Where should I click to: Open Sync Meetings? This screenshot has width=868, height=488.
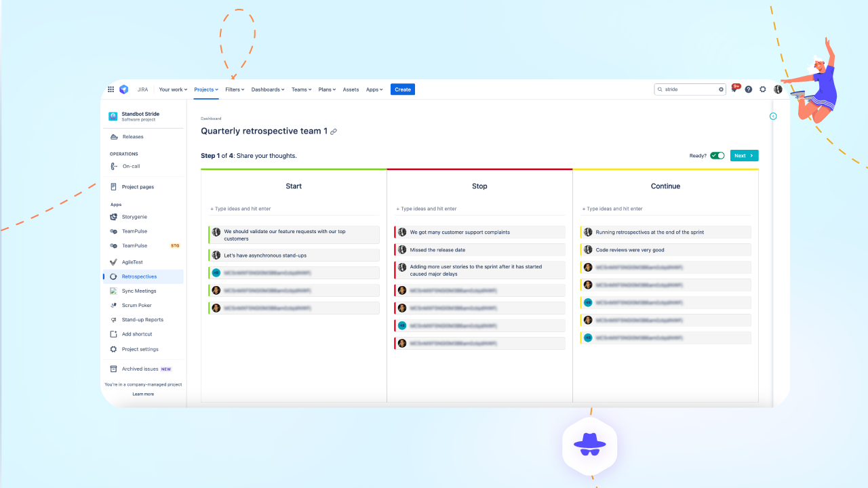click(x=138, y=291)
